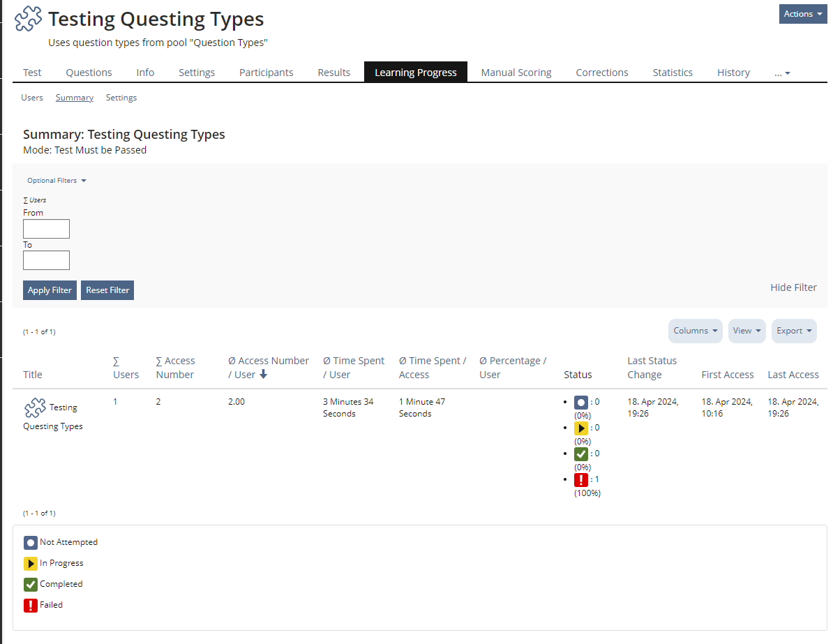Expand the View dropdown
This screenshot has height=644, width=833.
pos(746,331)
